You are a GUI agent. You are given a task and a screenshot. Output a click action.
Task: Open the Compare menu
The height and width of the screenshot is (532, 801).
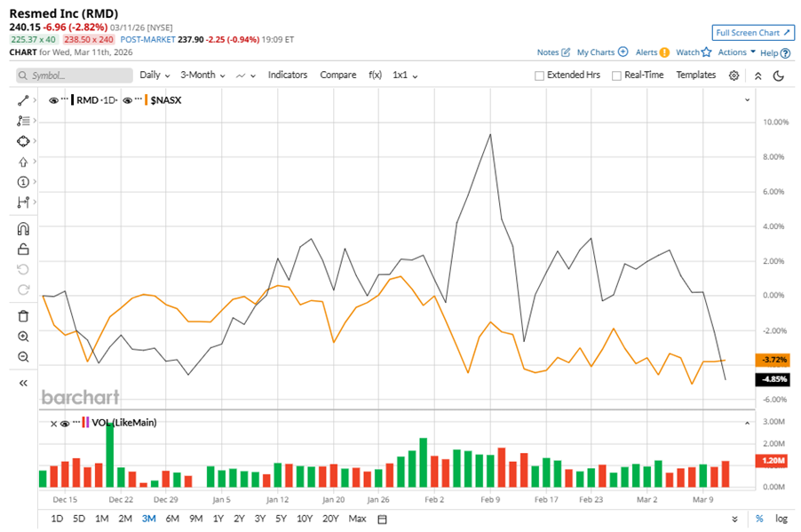(x=338, y=75)
